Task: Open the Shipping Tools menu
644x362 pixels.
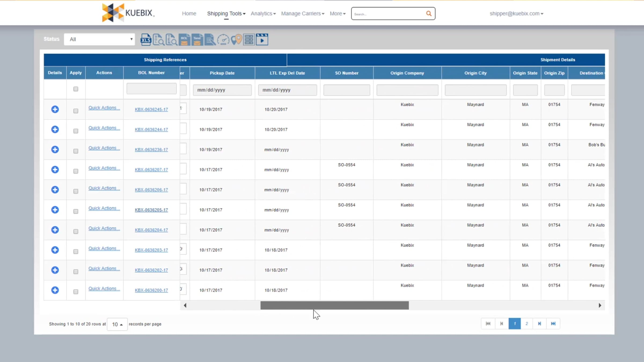Action: [226, 13]
